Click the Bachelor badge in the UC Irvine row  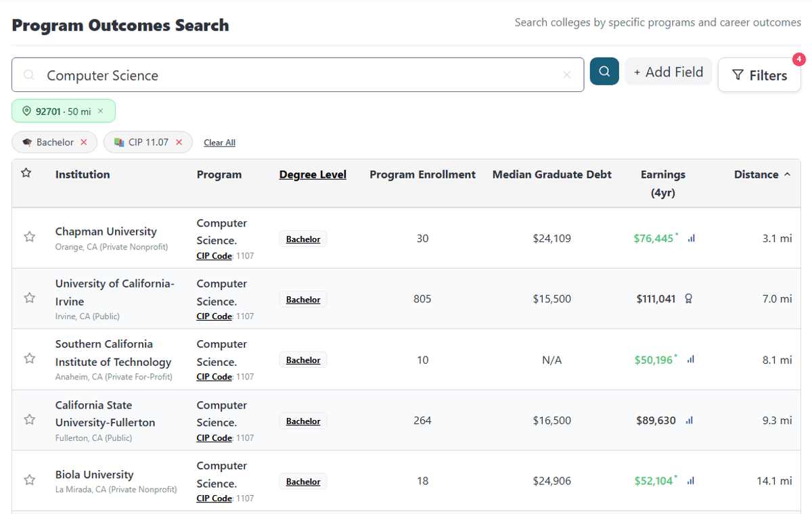[x=303, y=300]
